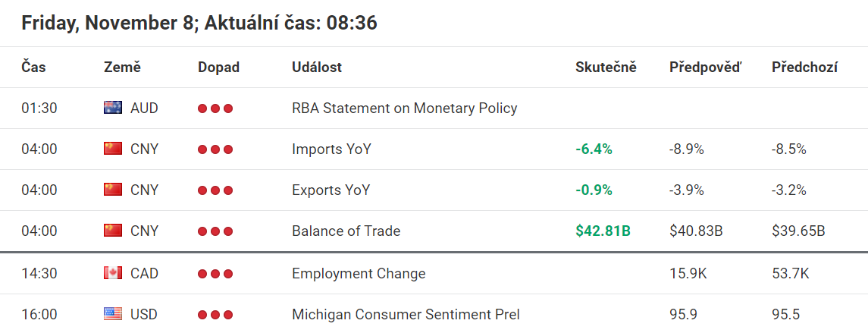Click impact dots for Employment Change row
The height and width of the screenshot is (333, 868).
click(215, 274)
